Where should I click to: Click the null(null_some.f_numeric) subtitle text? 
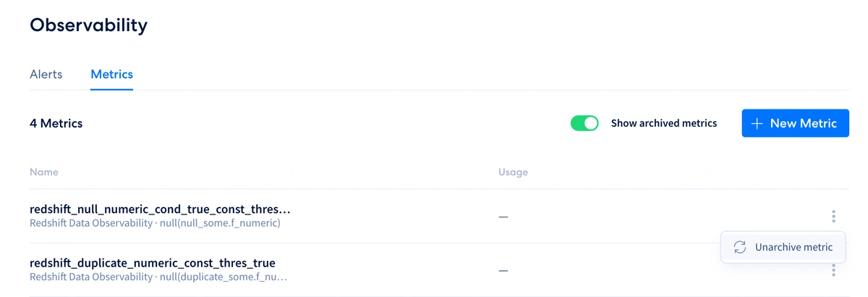[220, 223]
